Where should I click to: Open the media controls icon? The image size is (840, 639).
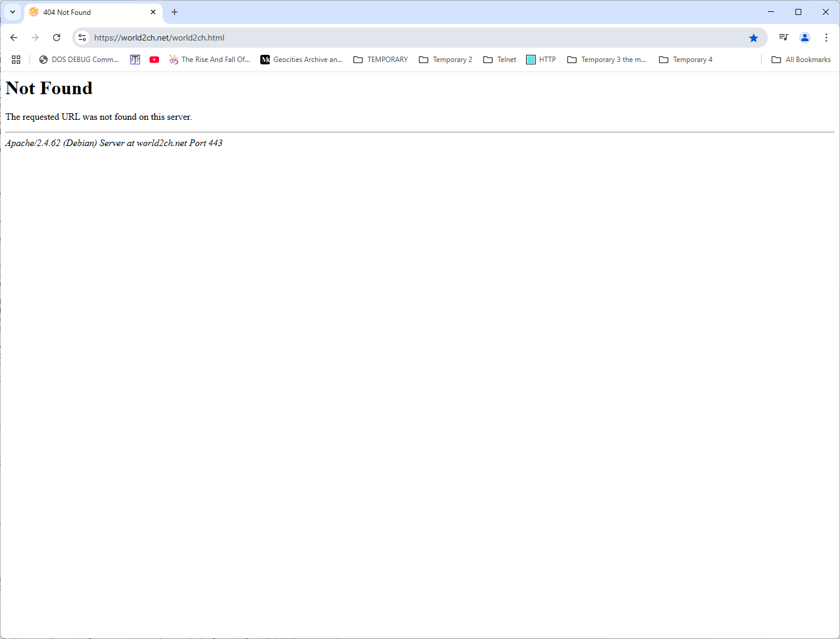coord(783,38)
